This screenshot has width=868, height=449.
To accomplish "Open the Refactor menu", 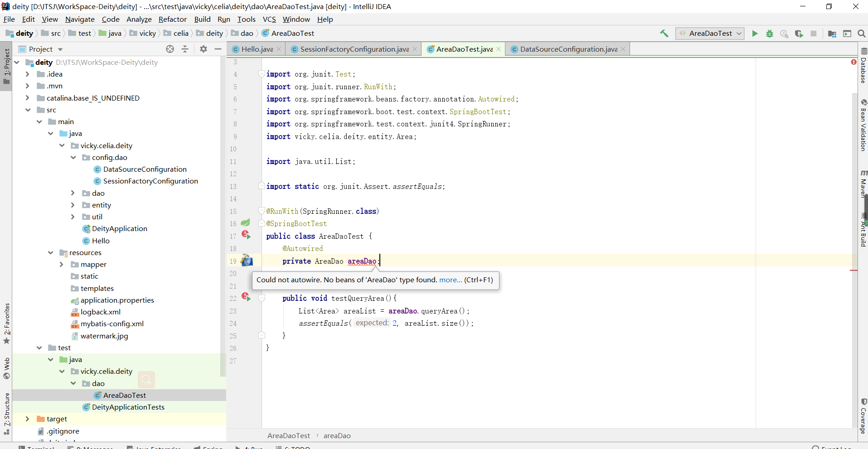I will 173,19.
